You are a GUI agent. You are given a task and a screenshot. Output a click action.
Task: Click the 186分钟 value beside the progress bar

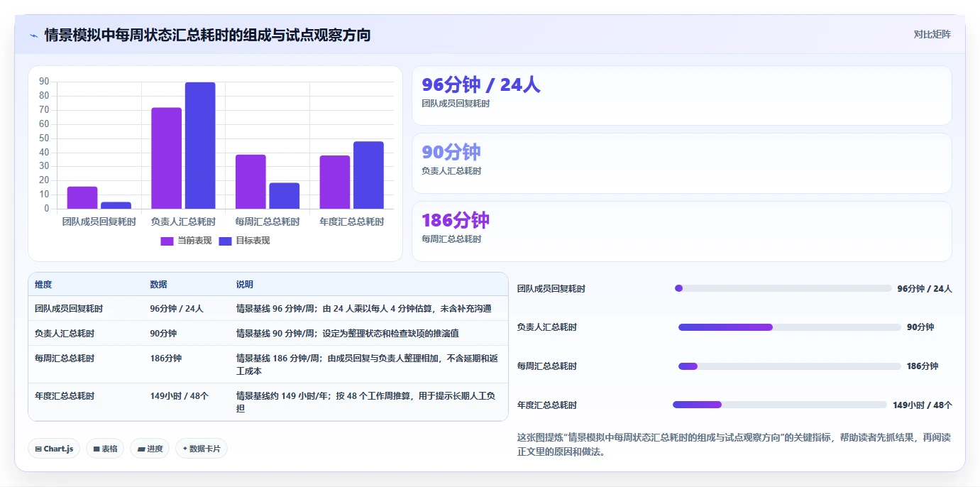coord(923,366)
